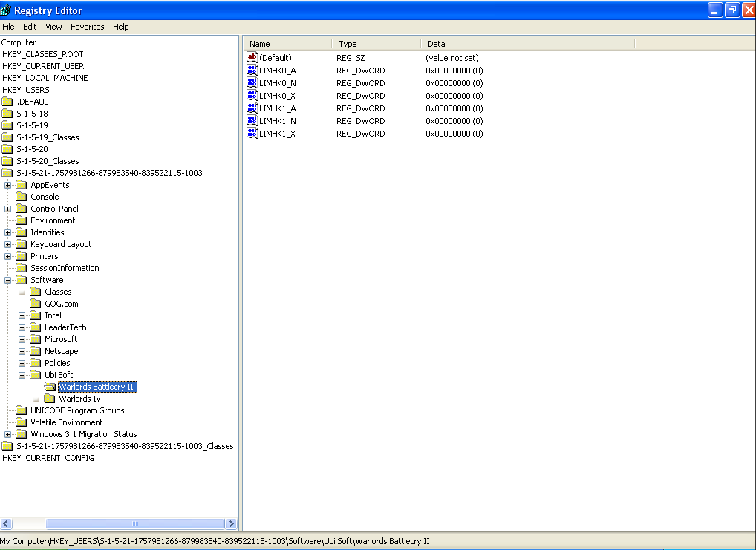Open the Edit menu

(x=30, y=27)
